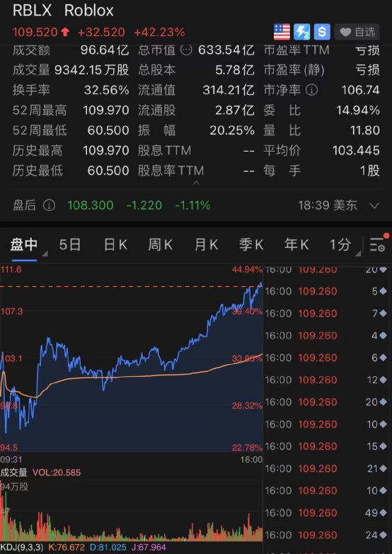The image size is (392, 554).
Task: Tap the 111.6 chart axis top label
Action: click(11, 270)
